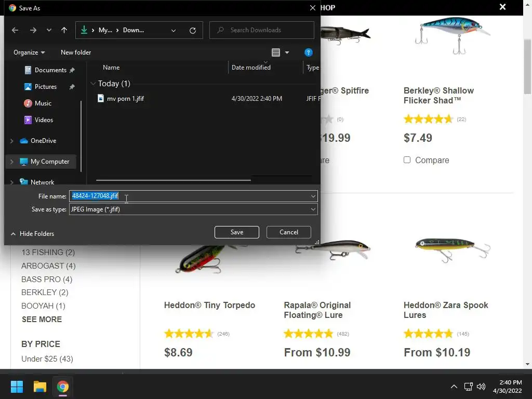Tick Compare checkbox for Berkley Flicker Shad

[x=407, y=160]
